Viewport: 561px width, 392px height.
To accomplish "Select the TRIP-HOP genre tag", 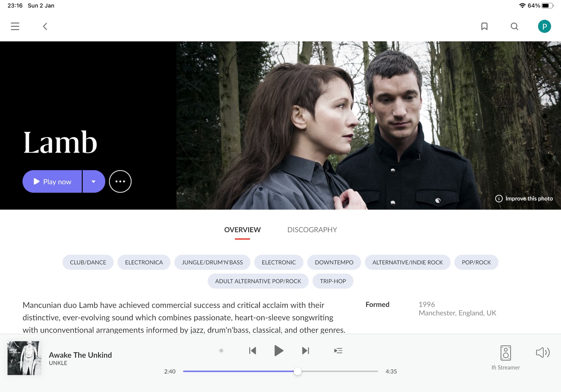I will tap(333, 281).
